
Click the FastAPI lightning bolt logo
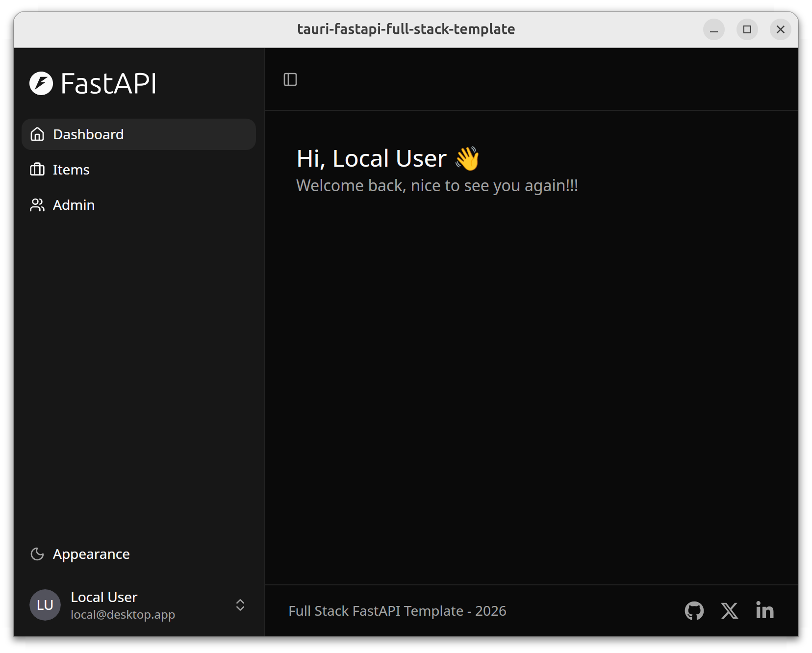[x=41, y=83]
